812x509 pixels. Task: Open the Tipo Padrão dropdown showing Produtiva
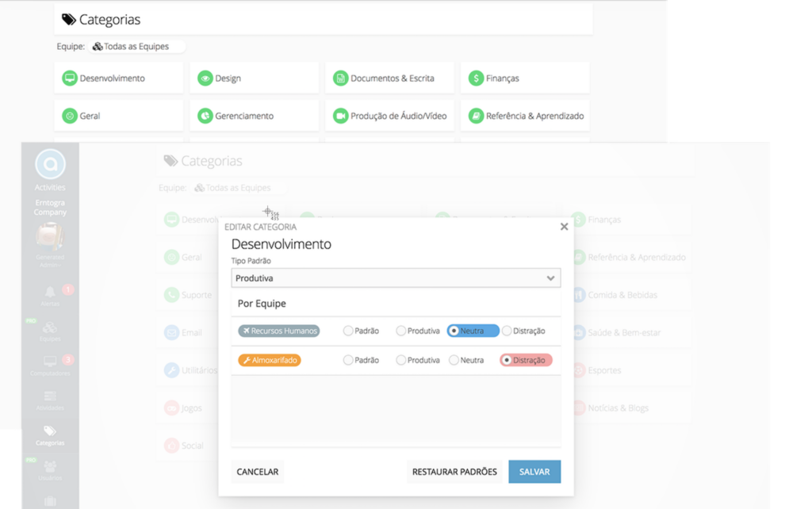click(x=395, y=277)
